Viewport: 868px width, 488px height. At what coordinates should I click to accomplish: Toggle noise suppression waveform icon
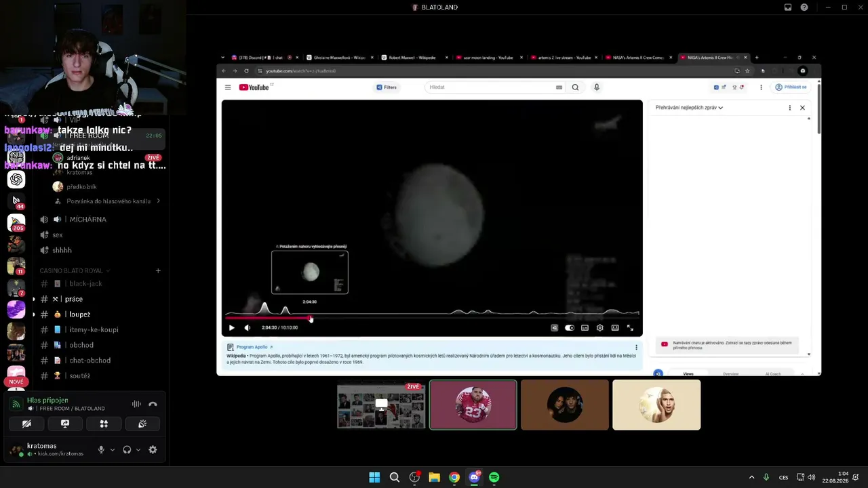(136, 404)
